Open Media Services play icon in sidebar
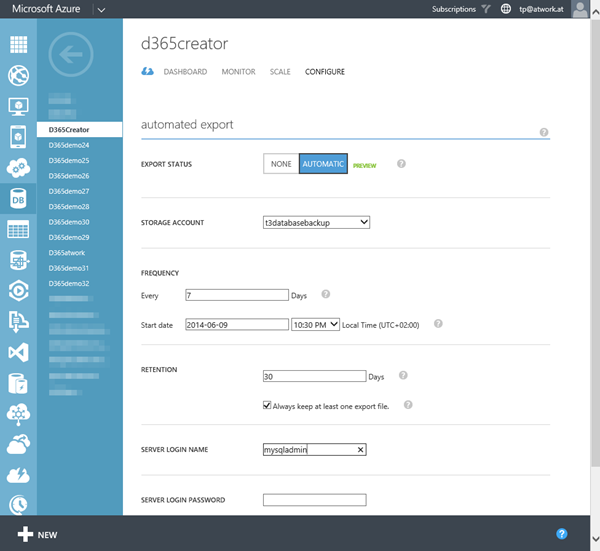The image size is (600, 551). pyautogui.click(x=18, y=291)
